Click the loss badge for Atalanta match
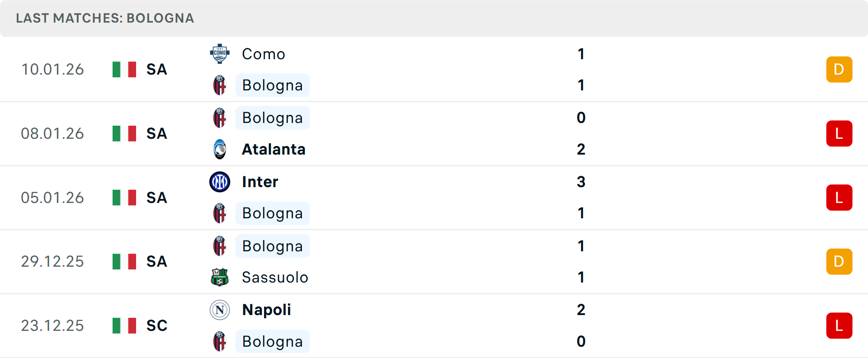Image resolution: width=868 pixels, height=358 pixels. pyautogui.click(x=839, y=133)
